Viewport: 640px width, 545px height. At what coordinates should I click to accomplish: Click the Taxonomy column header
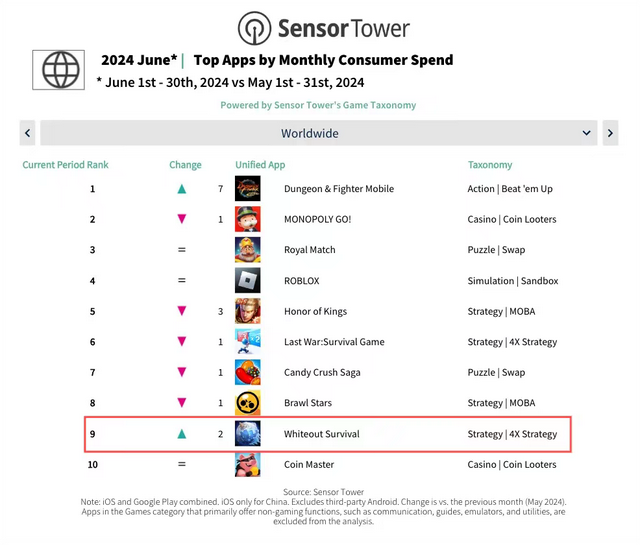point(490,165)
